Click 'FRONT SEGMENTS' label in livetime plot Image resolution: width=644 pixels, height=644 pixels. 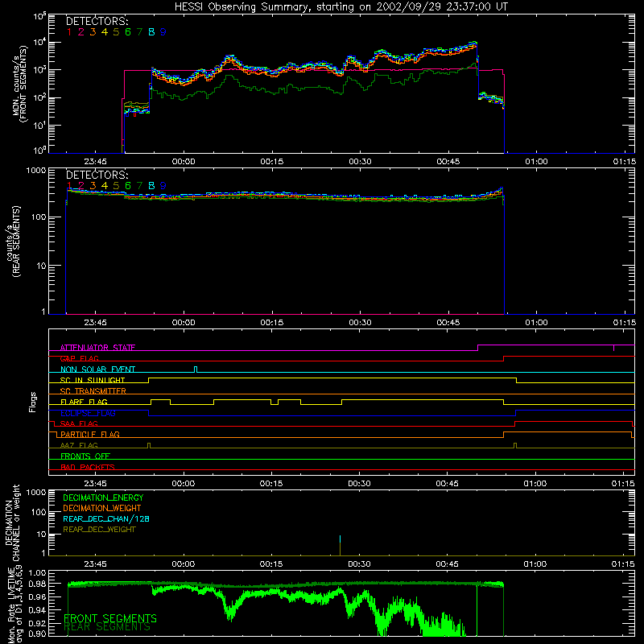pyautogui.click(x=110, y=618)
